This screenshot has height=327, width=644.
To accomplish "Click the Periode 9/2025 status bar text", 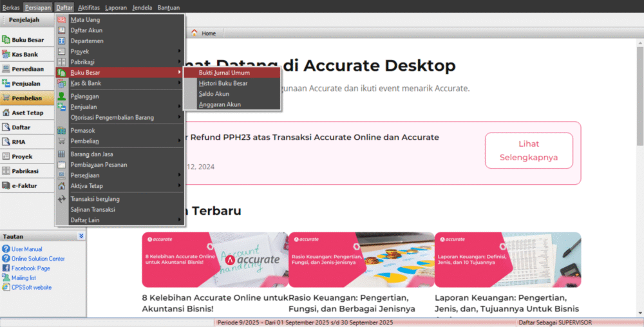I will coord(305,322).
